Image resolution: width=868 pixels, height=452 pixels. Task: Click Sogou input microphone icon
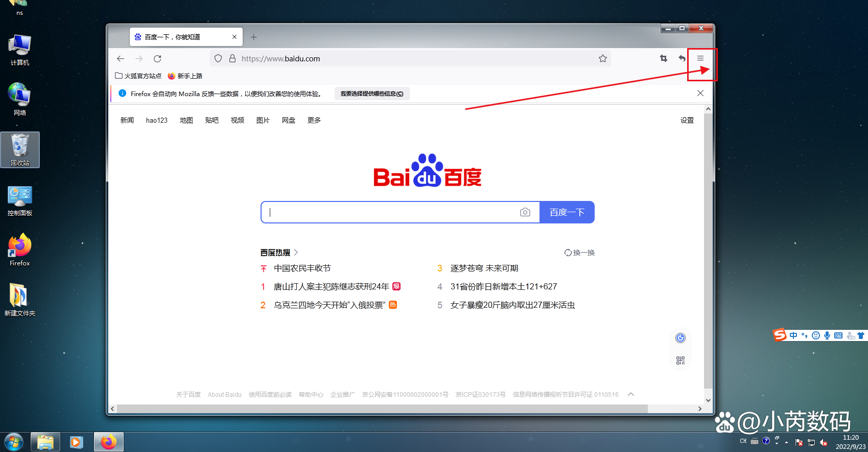point(827,335)
